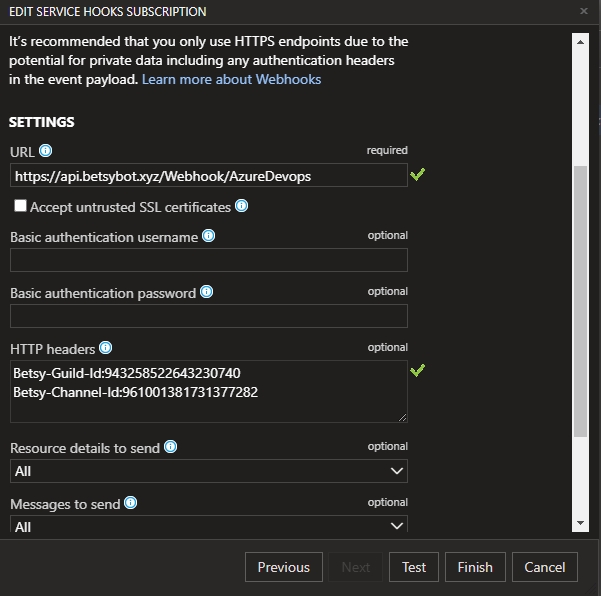Open Learn more about Webhooks link
Viewport: 601px width, 596px height.
pos(231,79)
